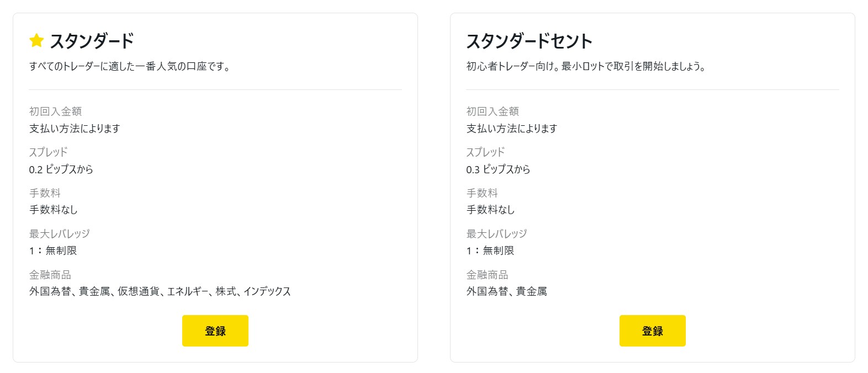The image size is (868, 373).
Task: Click the スプレッド label in the スタンダードセント card
Action: point(485,152)
